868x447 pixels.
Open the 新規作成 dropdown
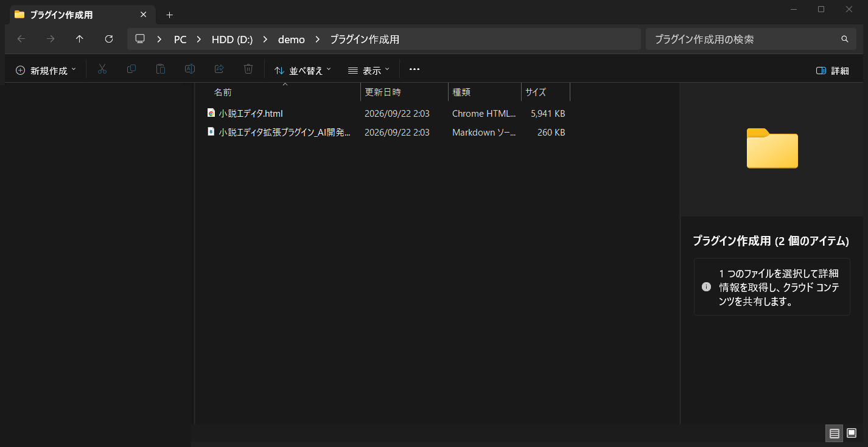46,71
